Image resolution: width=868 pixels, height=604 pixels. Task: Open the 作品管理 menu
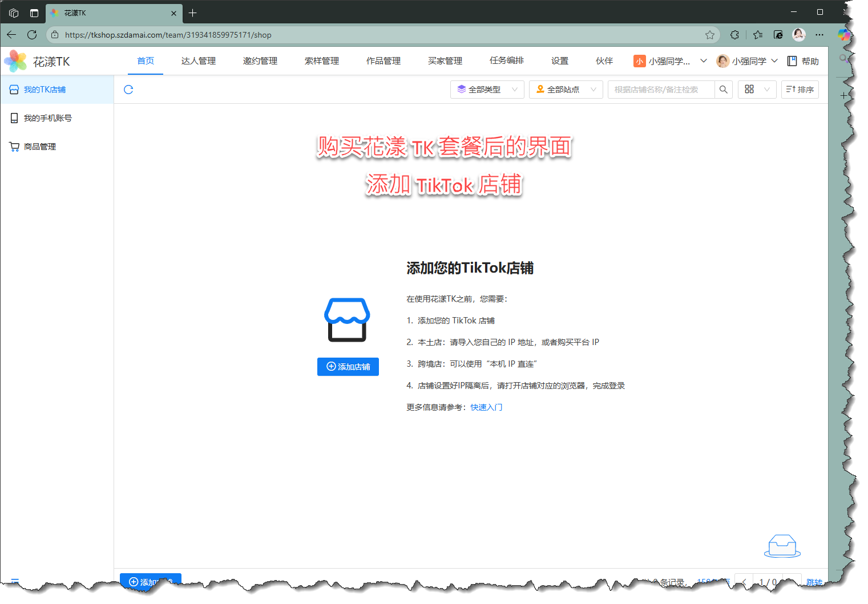click(383, 60)
